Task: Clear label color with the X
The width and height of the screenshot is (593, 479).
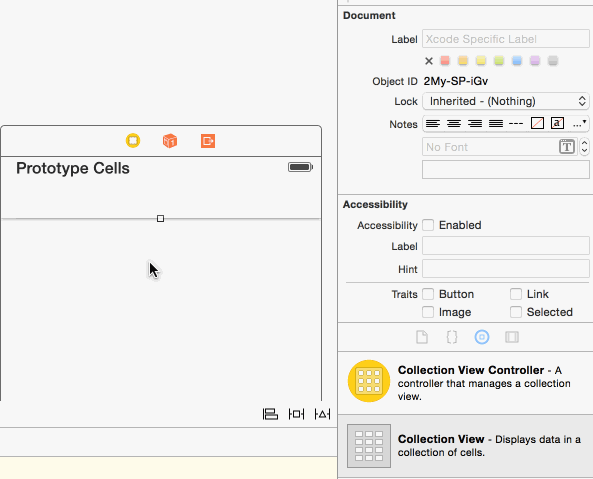Action: [x=428, y=61]
